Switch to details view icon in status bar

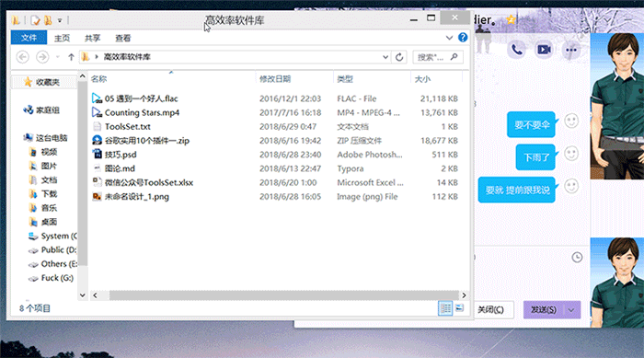[x=445, y=308]
